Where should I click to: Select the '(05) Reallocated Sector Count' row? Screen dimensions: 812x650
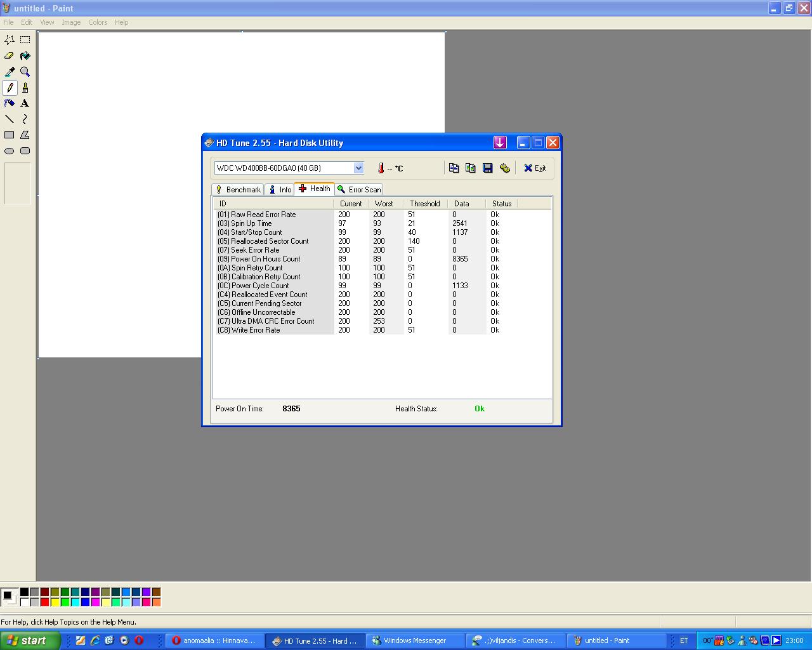click(x=383, y=241)
